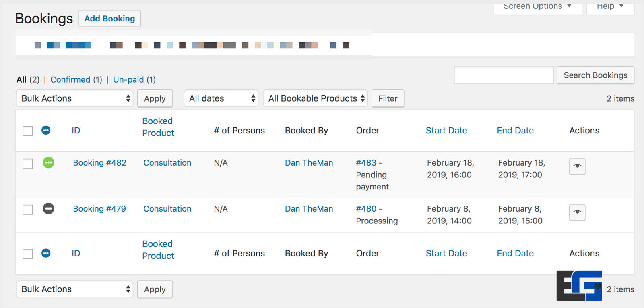The width and height of the screenshot is (644, 308).
Task: Click the status icon in the table header
Action: click(x=46, y=130)
